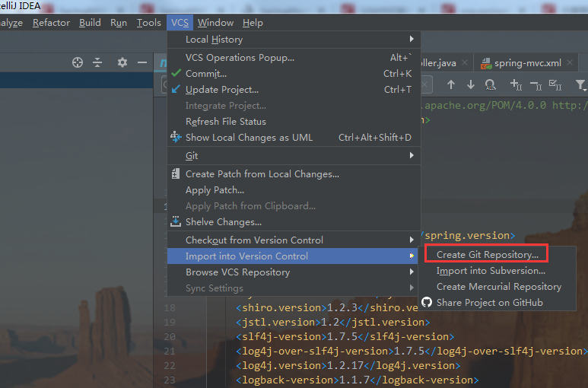Viewport: 588px width, 388px height.
Task: Select Create Git Repository...
Action: pos(497,255)
